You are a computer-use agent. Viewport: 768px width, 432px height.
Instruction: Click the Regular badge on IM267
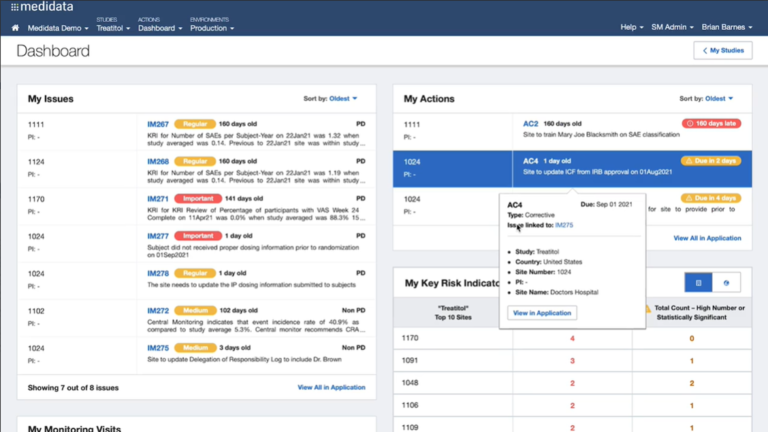tap(195, 124)
